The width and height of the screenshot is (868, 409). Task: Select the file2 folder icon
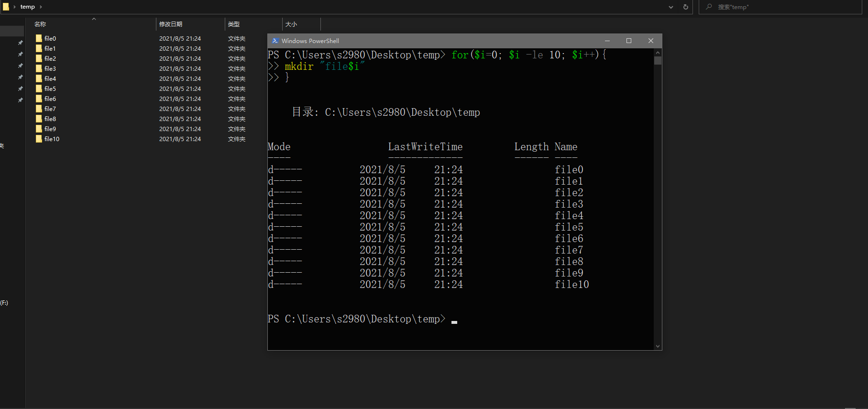point(39,58)
